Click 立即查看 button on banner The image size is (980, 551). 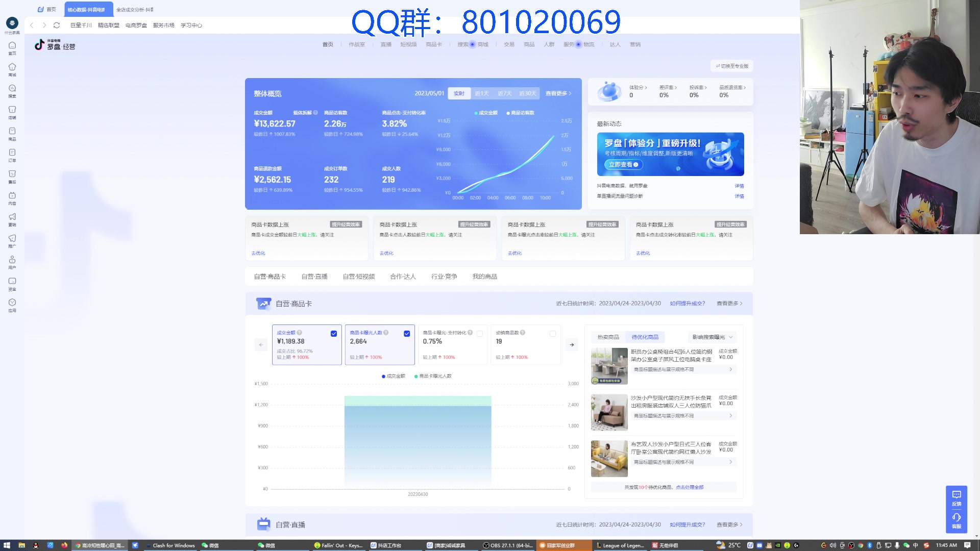624,165
